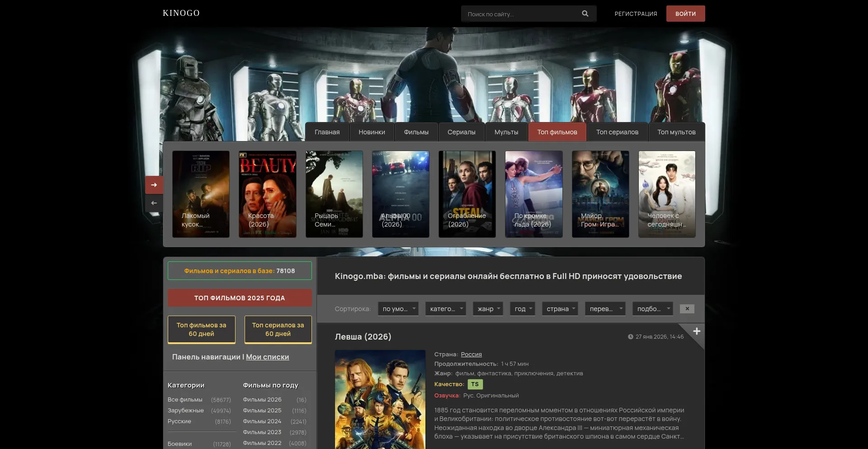868x449 pixels.
Task: Open the Русские category
Action: click(179, 421)
